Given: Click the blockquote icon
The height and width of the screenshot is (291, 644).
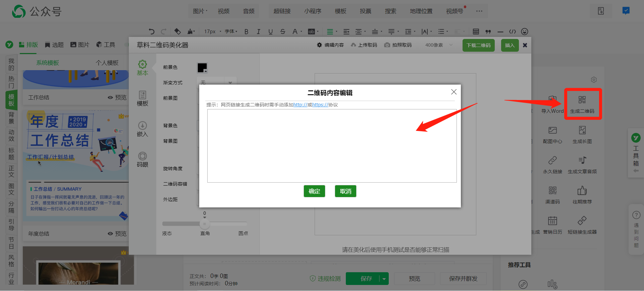Looking at the screenshot, I should pos(488,32).
